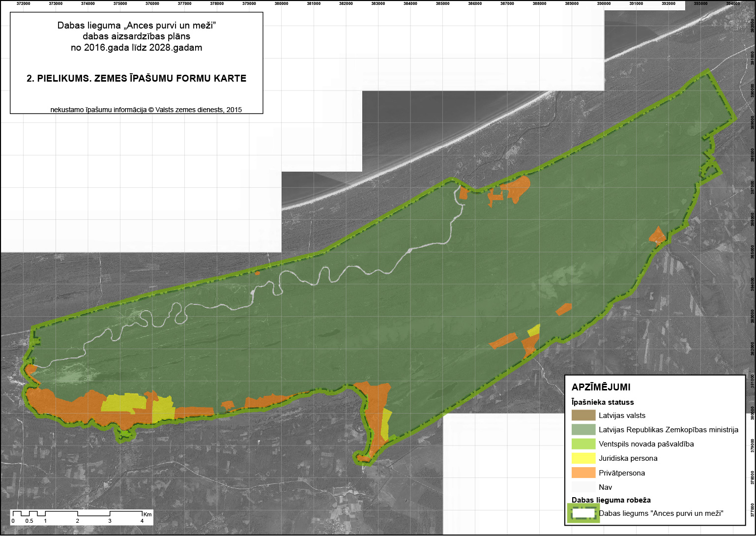This screenshot has height=536, width=756.
Task: Select the Zemkopības ministrija green legend swatch
Action: tap(583, 430)
